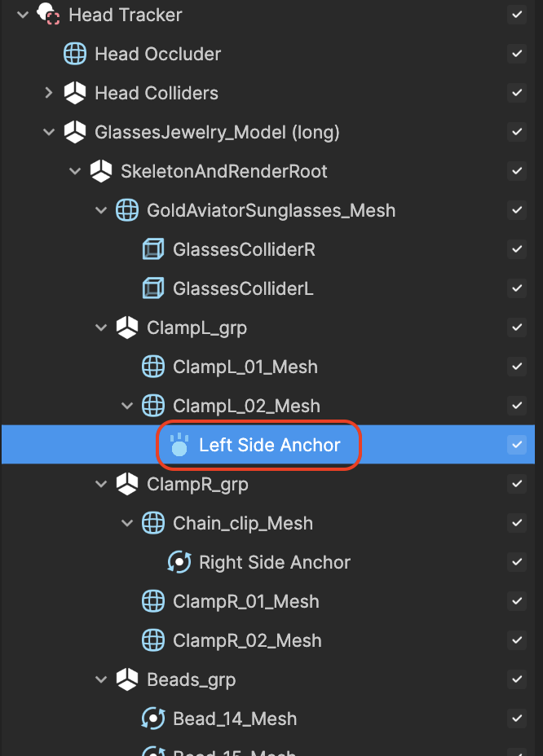Collapse the Beads_grp group
The height and width of the screenshot is (756, 543).
101,679
